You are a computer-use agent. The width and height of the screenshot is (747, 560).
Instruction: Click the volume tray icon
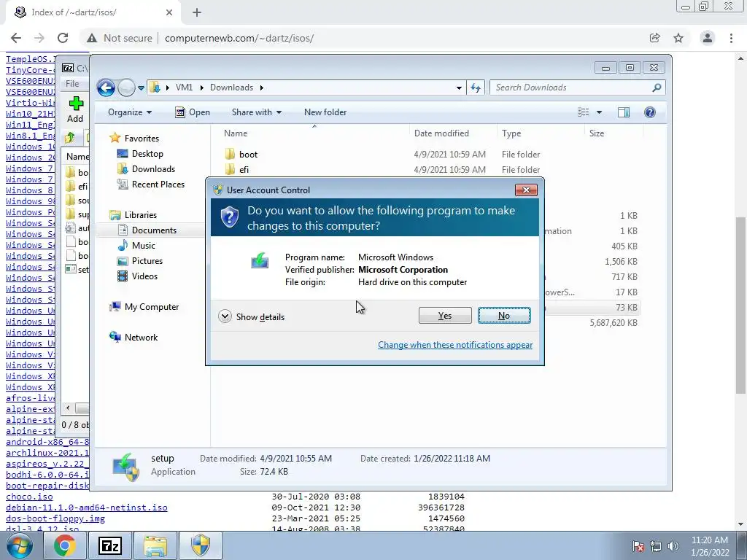tap(673, 546)
